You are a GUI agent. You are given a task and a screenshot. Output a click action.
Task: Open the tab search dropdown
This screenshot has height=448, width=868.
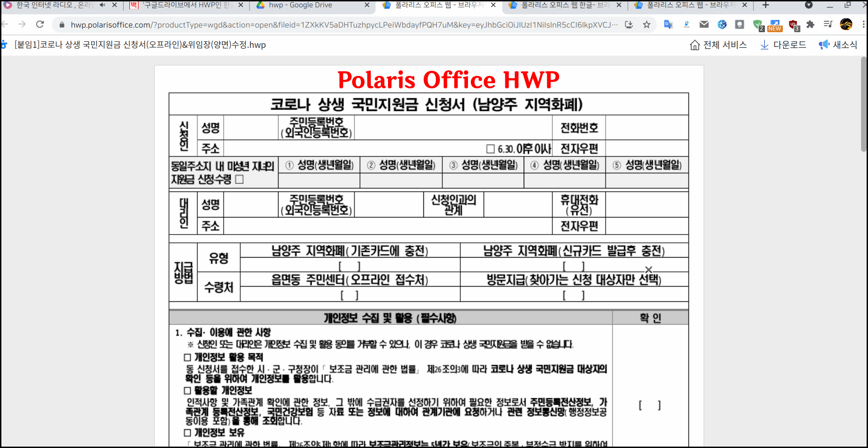[809, 5]
